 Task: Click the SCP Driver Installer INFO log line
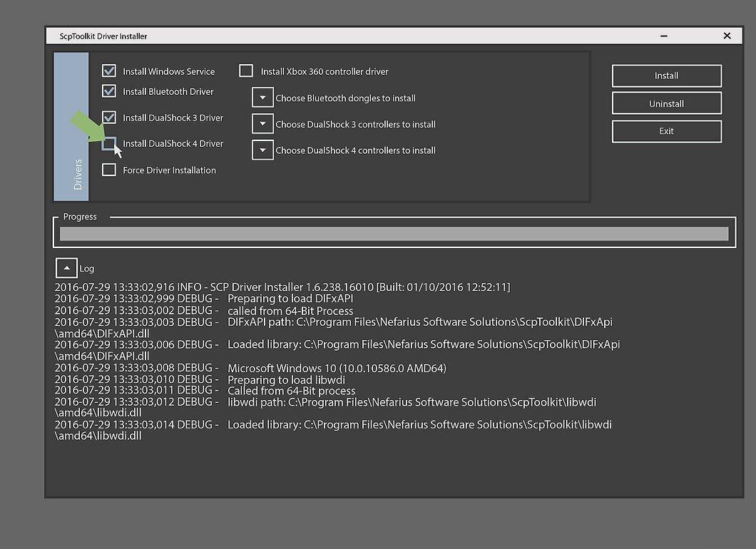click(282, 287)
